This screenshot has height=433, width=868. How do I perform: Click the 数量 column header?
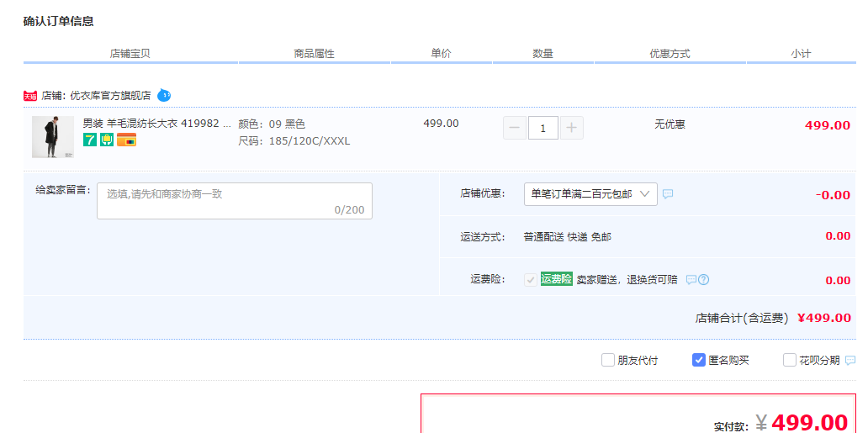pos(543,54)
